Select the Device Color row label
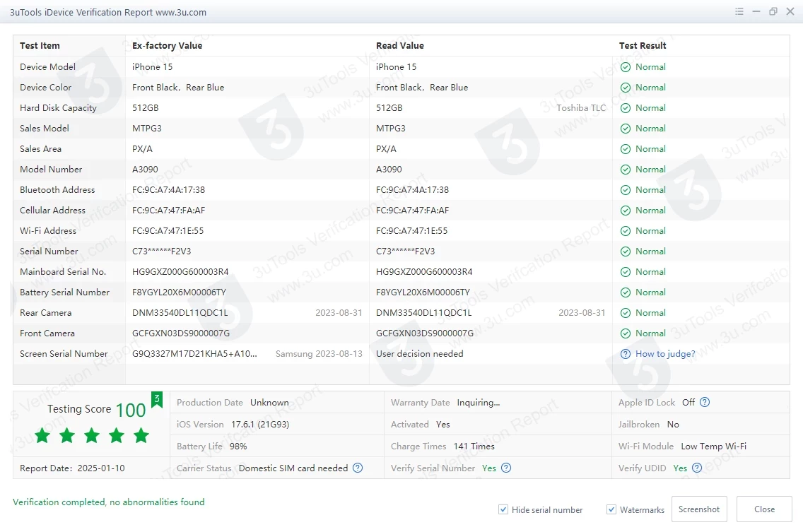 coord(45,88)
